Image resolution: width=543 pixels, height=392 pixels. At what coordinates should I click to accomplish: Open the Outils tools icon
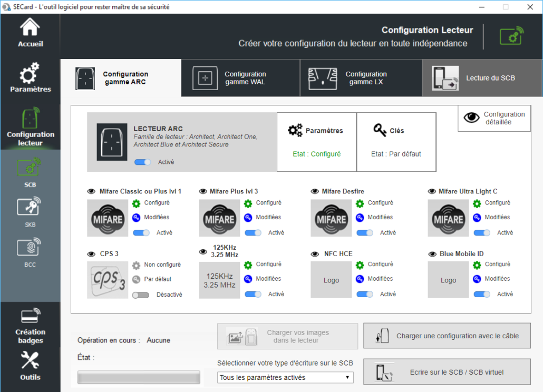click(x=30, y=361)
